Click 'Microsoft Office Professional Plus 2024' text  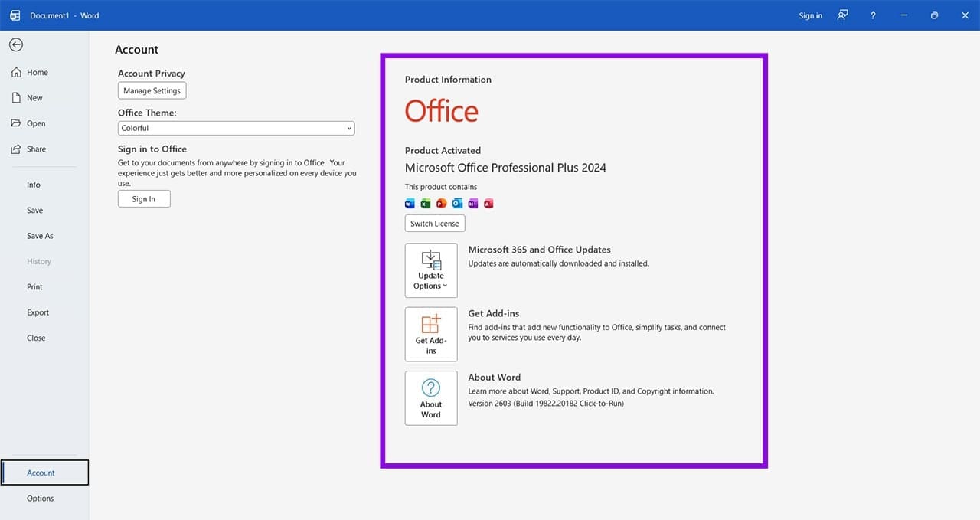(505, 168)
